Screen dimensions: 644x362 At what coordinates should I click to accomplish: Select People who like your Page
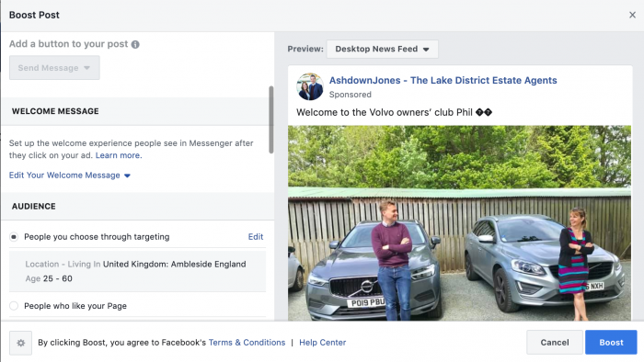point(14,306)
